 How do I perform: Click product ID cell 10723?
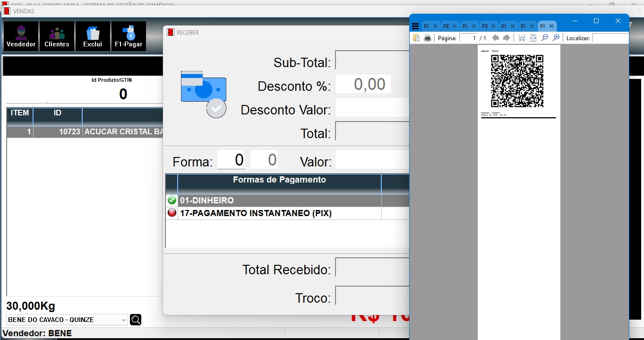click(x=58, y=132)
